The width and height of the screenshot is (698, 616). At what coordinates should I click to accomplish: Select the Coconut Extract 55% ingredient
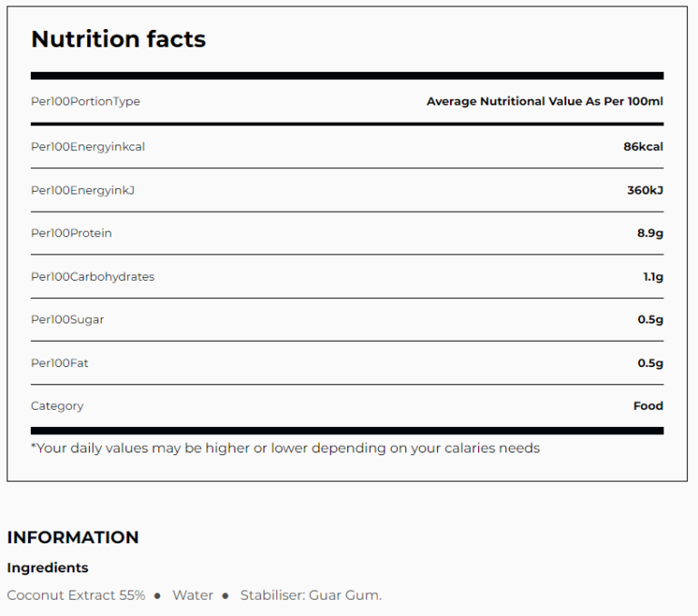pyautogui.click(x=76, y=595)
